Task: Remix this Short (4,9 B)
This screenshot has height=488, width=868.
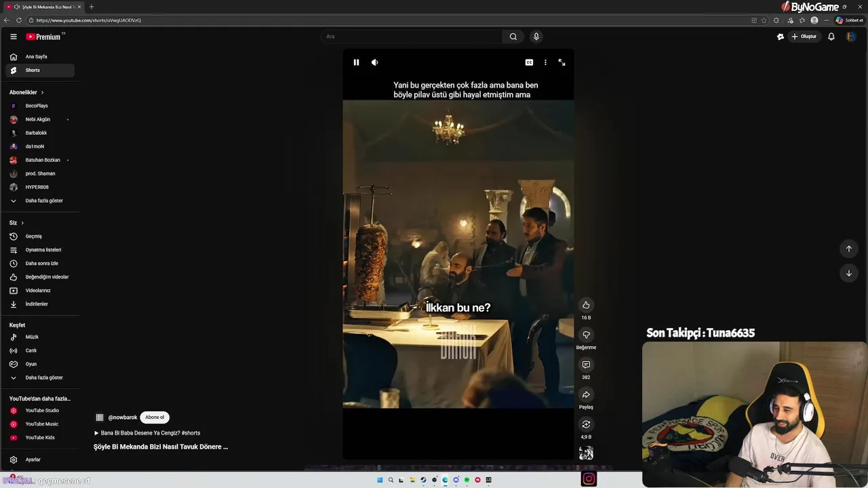Action: tap(586, 424)
